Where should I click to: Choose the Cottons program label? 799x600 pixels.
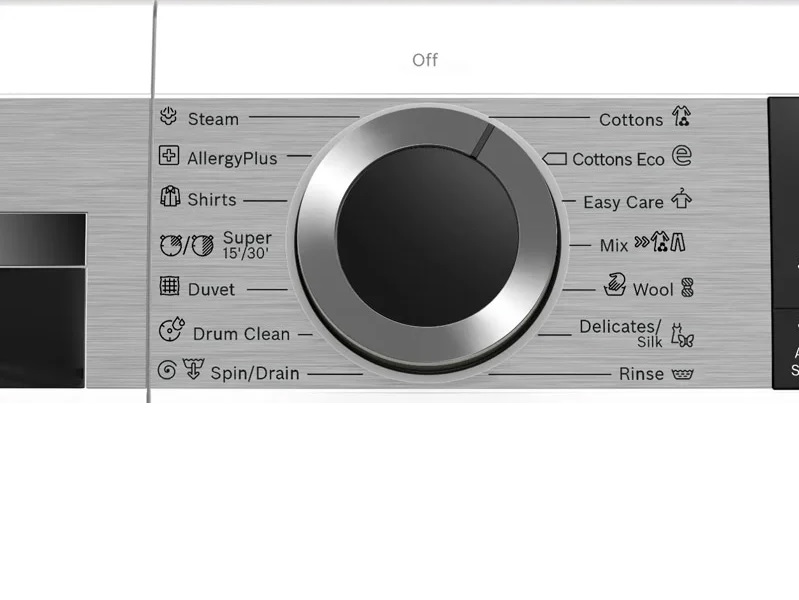click(x=631, y=120)
